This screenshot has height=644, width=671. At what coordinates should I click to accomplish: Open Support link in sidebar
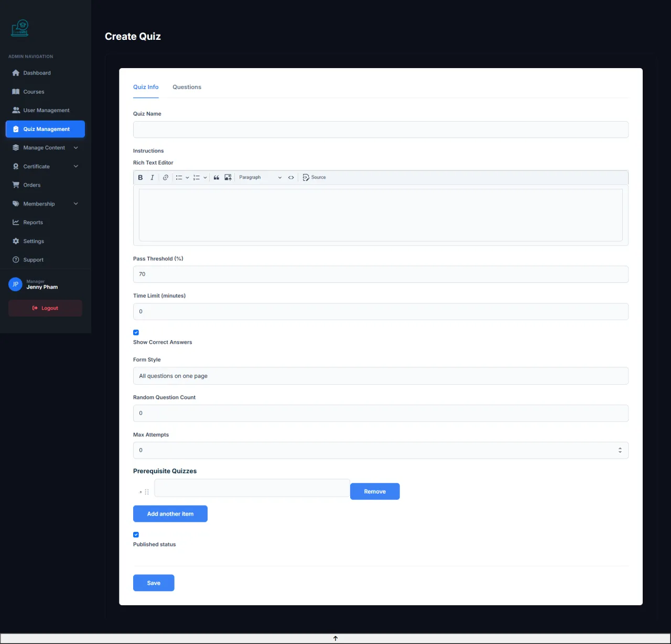click(x=45, y=260)
